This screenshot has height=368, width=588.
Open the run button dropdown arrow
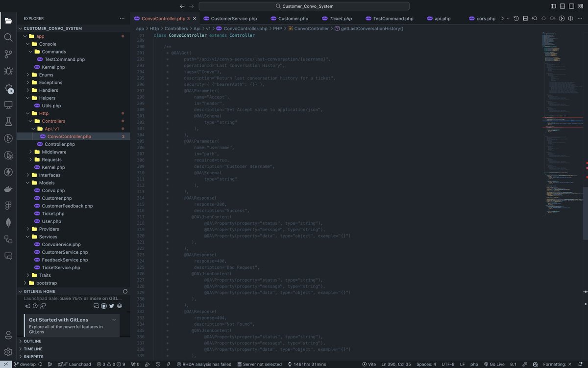(x=508, y=19)
